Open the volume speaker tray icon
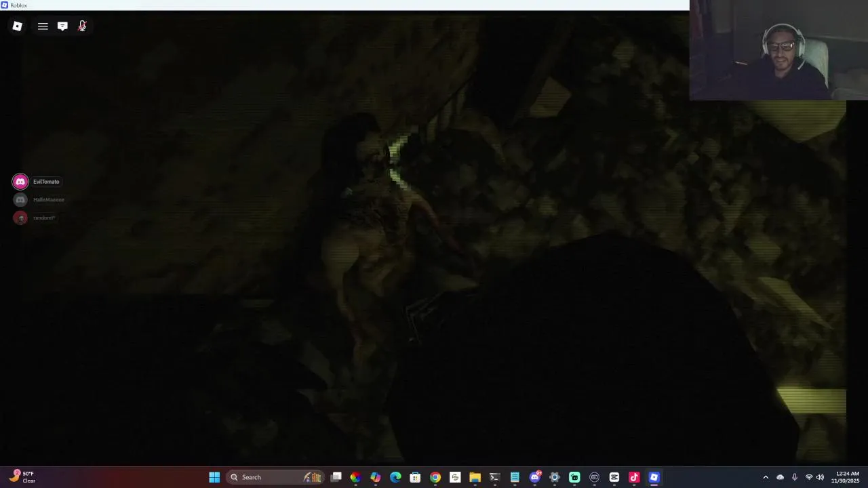 click(x=820, y=477)
